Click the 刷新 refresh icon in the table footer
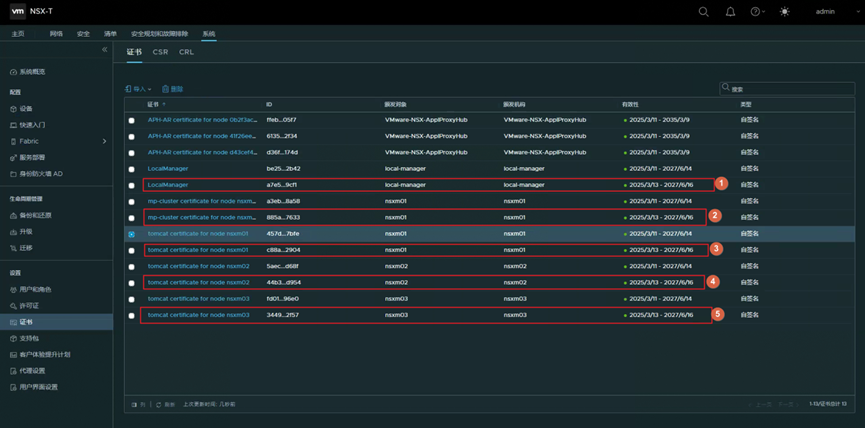The width and height of the screenshot is (865, 428). click(x=159, y=405)
